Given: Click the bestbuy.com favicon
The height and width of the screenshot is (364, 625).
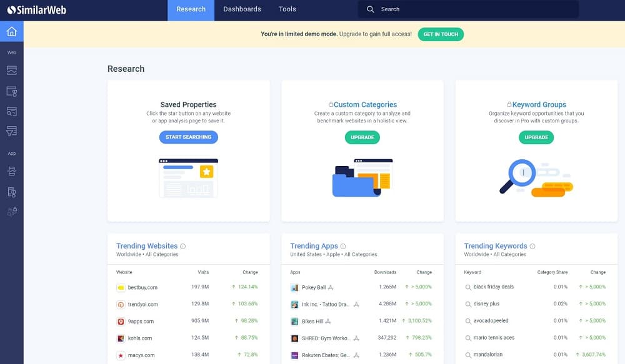Looking at the screenshot, I should click(121, 288).
